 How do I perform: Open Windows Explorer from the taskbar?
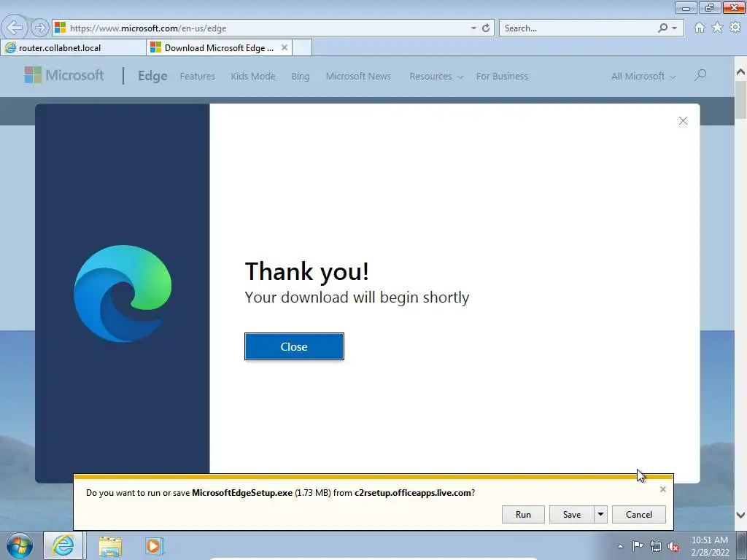coord(110,546)
